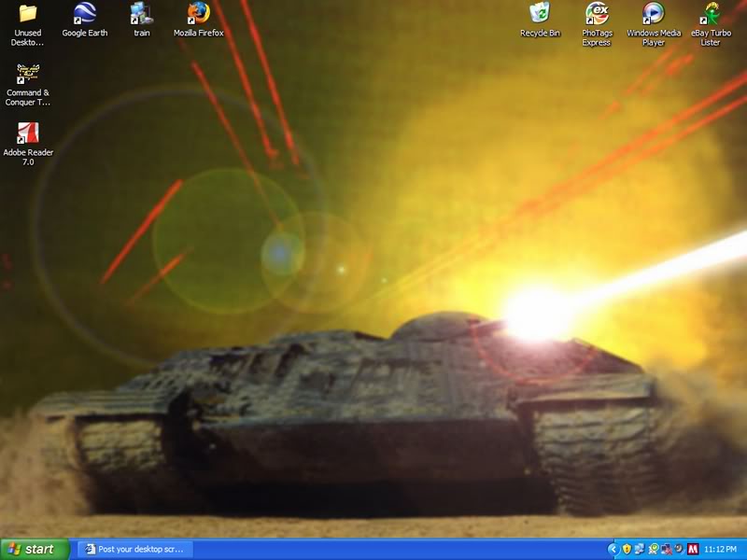Click the Start button
The image size is (747, 560).
click(35, 549)
